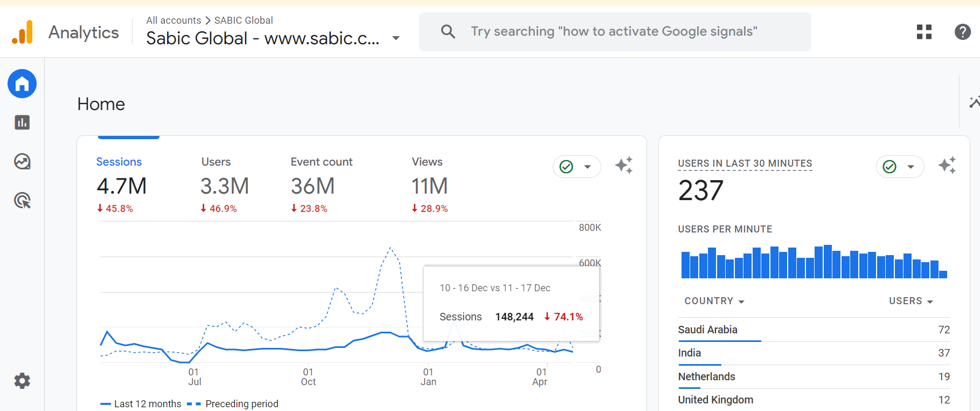Screen dimensions: 980x411
Task: Click the Preceding period legend entry
Action: click(x=233, y=403)
